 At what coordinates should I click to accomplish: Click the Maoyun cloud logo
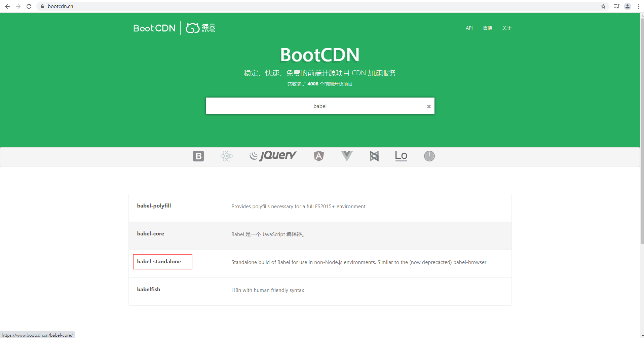click(201, 28)
